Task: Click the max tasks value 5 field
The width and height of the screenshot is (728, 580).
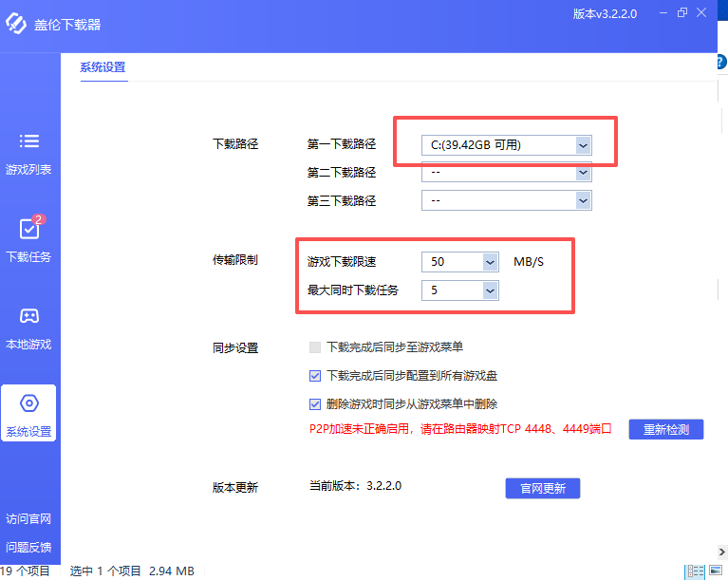Action: (460, 290)
